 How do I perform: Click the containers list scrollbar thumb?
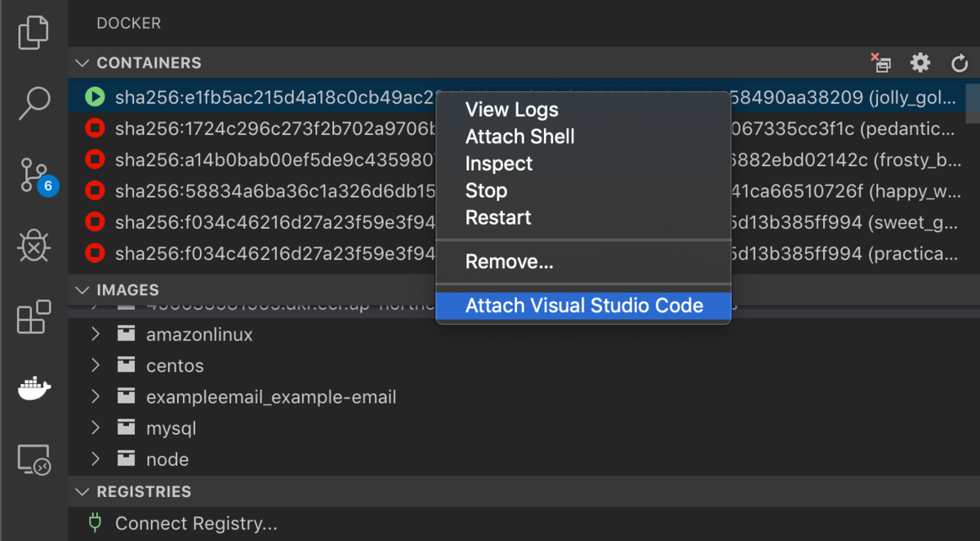973,103
